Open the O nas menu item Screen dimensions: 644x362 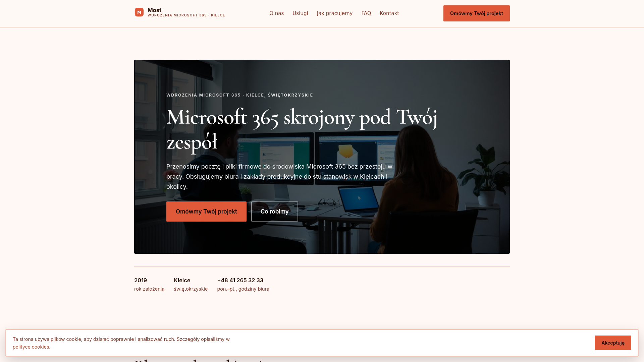point(276,13)
